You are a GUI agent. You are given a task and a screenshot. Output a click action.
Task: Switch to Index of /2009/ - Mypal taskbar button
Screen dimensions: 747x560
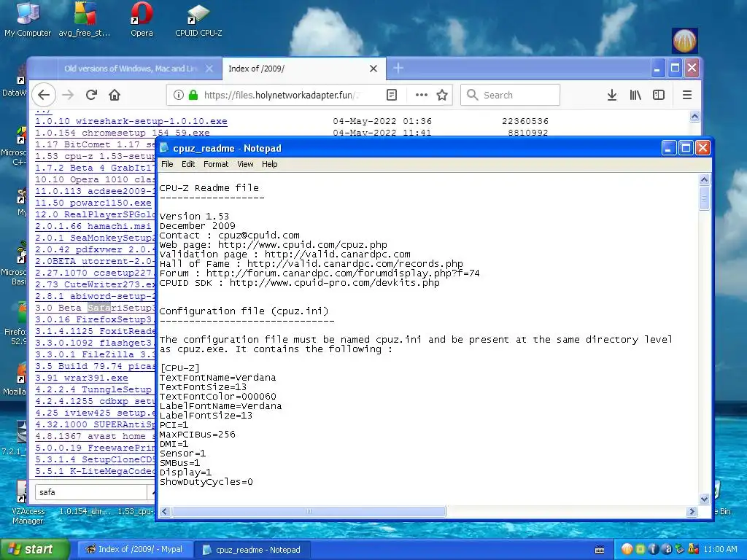(135, 549)
